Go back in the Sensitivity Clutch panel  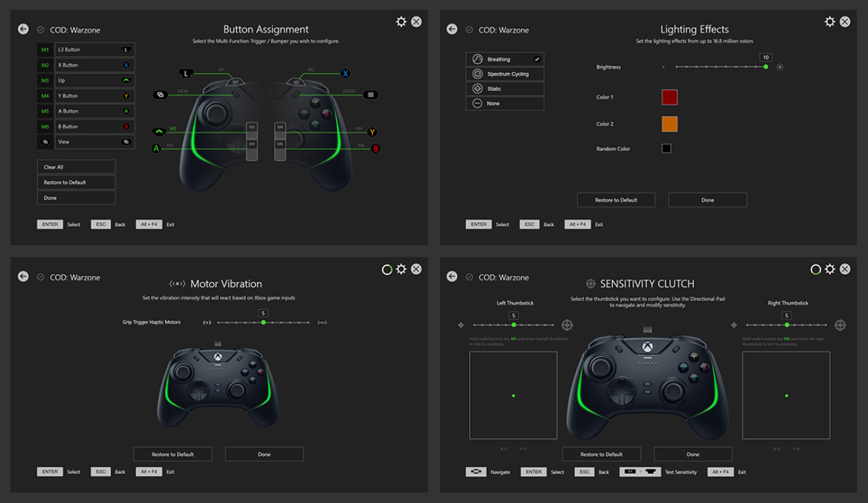[452, 276]
